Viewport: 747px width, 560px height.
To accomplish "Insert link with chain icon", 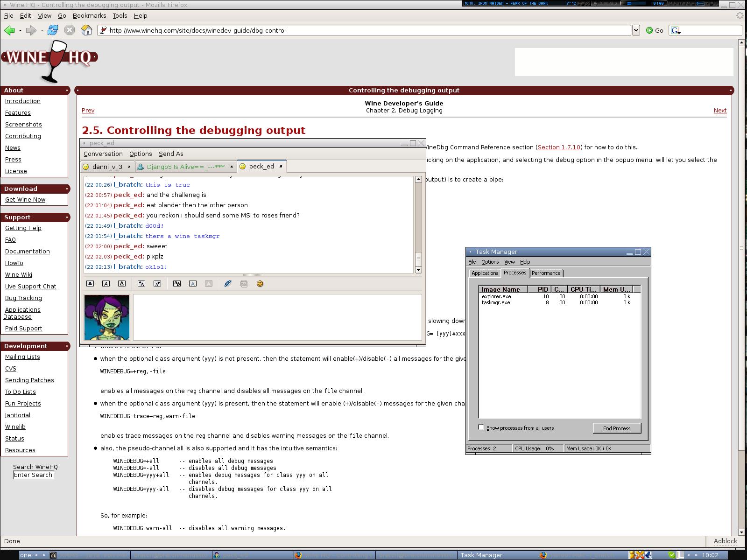I will tap(228, 284).
